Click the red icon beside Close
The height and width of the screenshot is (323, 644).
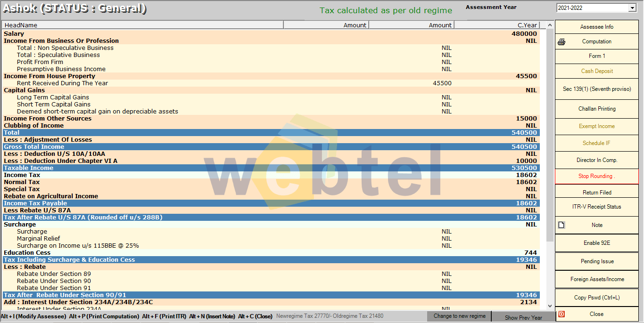(561, 314)
